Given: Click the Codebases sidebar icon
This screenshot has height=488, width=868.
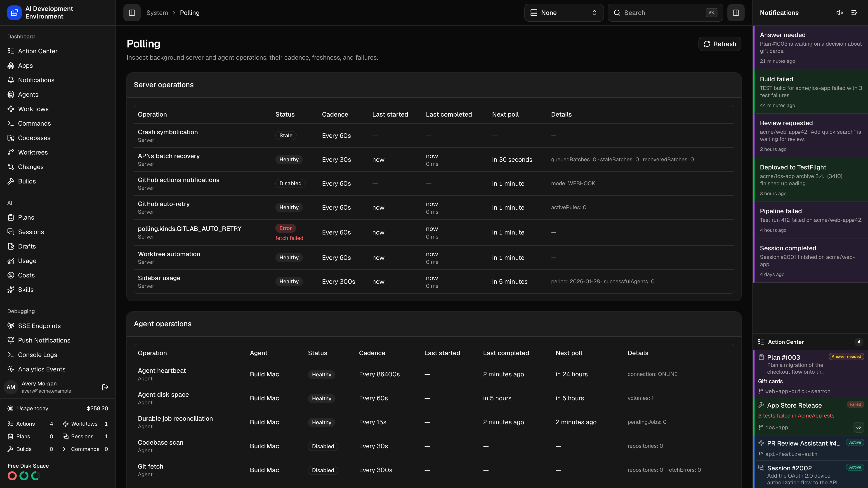Looking at the screenshot, I should click(11, 138).
